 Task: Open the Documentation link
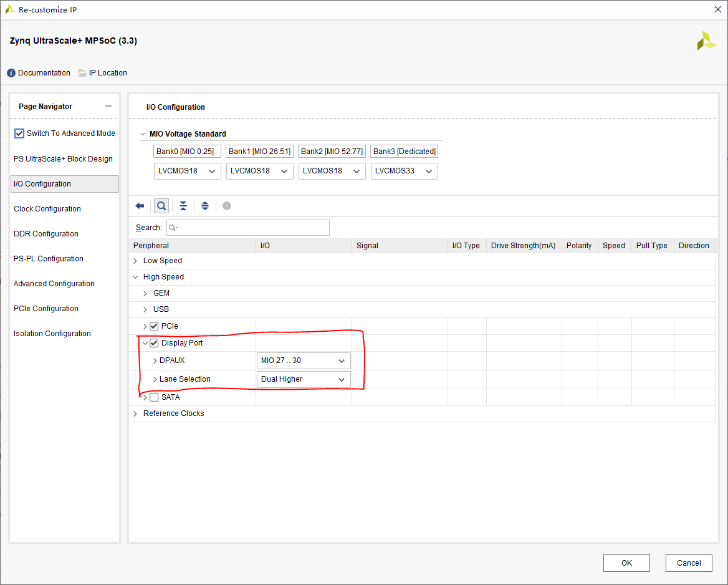coord(44,73)
